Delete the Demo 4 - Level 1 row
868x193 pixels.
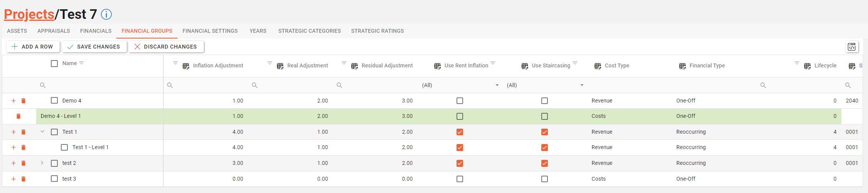click(18, 116)
